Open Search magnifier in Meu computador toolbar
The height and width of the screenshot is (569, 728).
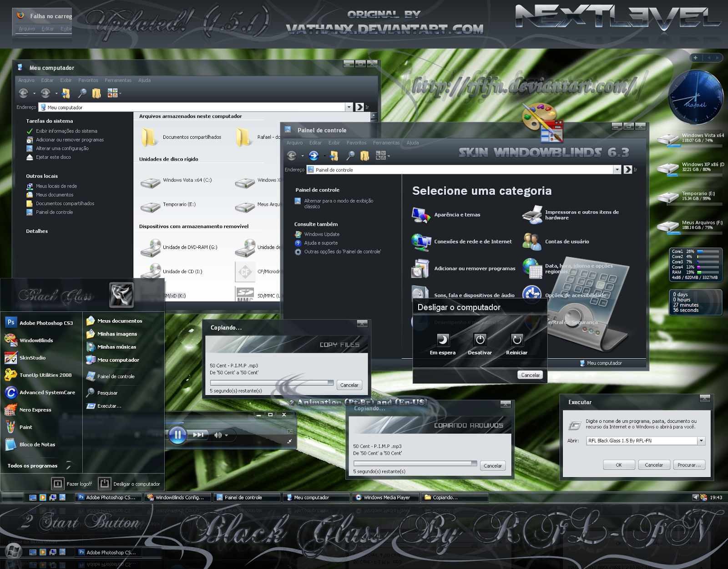pyautogui.click(x=82, y=93)
